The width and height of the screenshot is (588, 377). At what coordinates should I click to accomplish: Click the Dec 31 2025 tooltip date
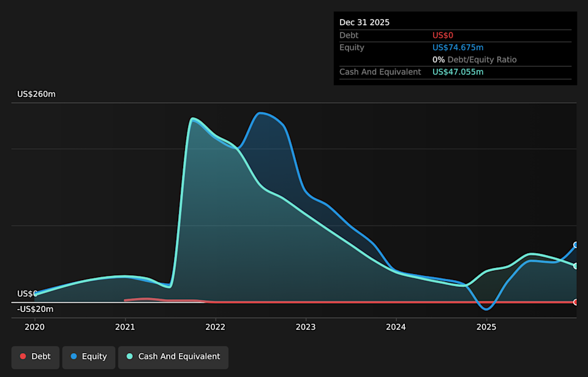tap(364, 23)
